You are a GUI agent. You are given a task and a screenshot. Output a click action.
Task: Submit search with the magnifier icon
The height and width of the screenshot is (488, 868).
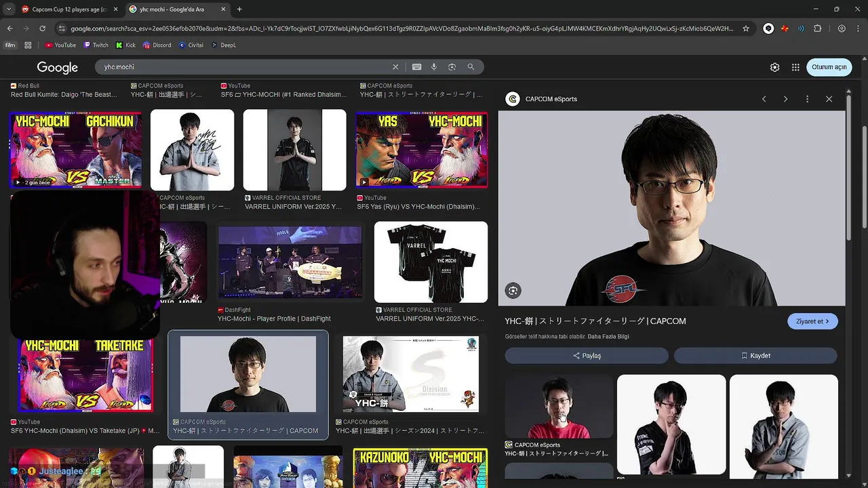pos(471,67)
